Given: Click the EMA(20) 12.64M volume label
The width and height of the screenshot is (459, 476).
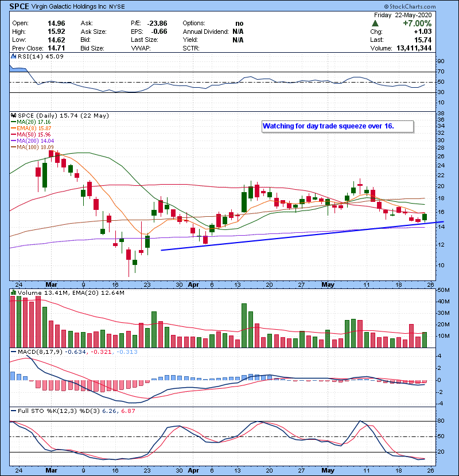Looking at the screenshot, I should tap(98, 293).
